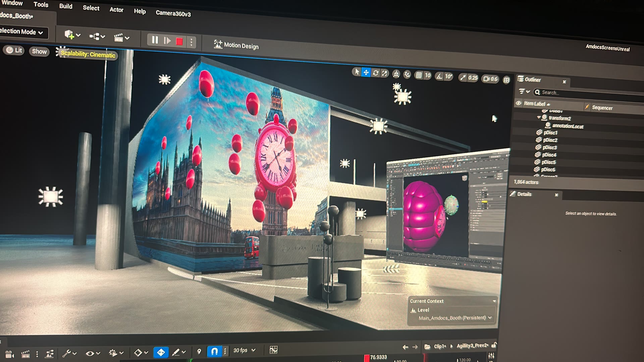The width and height of the screenshot is (644, 362).
Task: Activate the Translate move gizmo tool
Action: [366, 72]
